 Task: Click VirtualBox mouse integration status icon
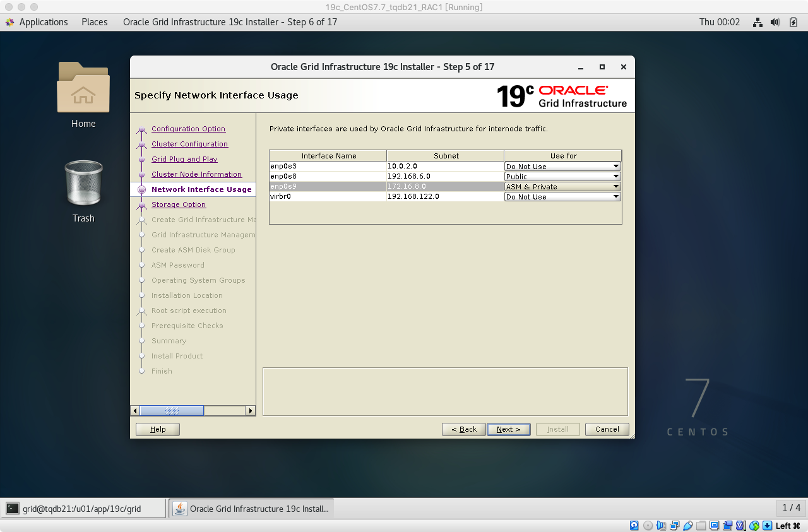pyautogui.click(x=754, y=525)
